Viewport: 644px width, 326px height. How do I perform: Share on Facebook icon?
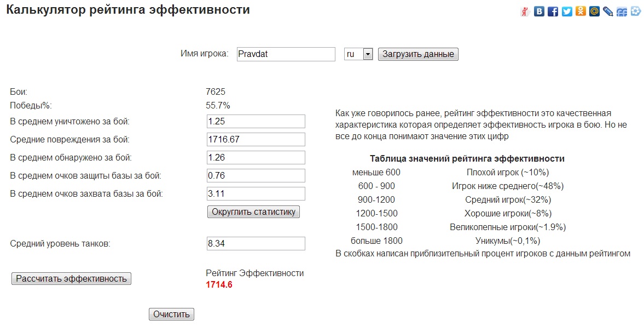coord(553,12)
